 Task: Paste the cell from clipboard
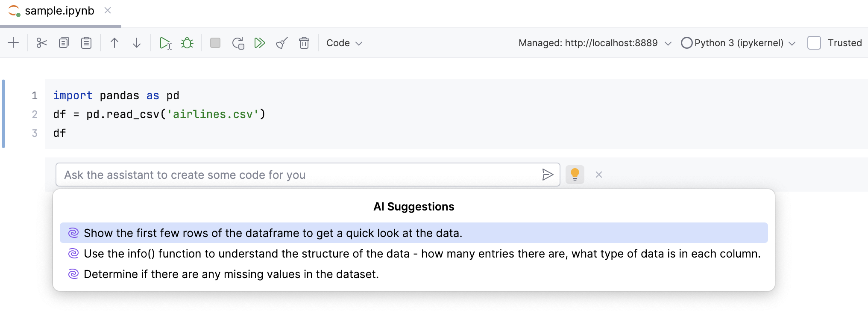86,43
